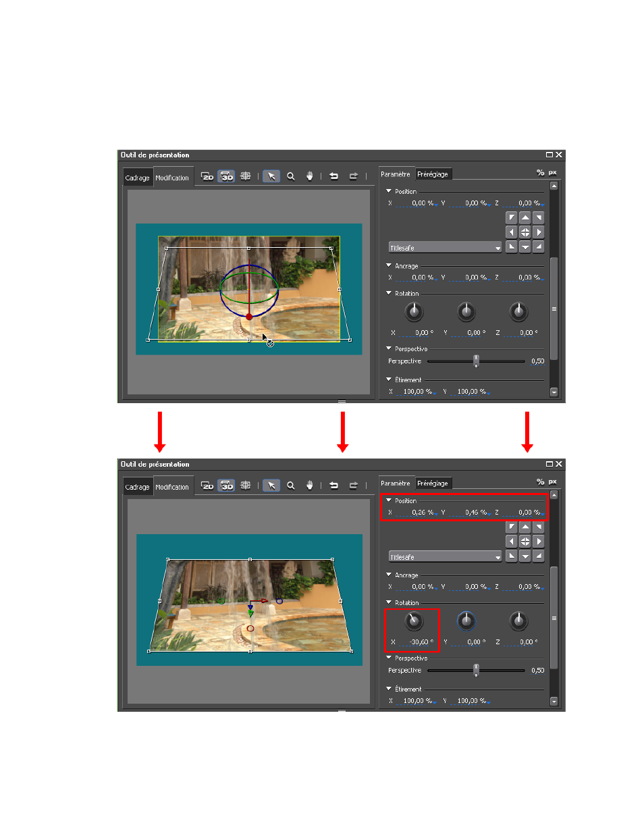Click the undo arrow in upper window
The image size is (644, 834).
333,176
